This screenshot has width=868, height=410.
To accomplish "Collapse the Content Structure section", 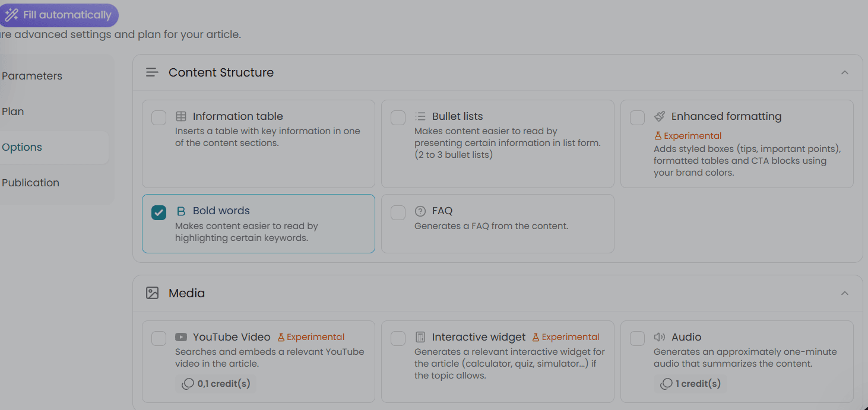I will tap(845, 72).
